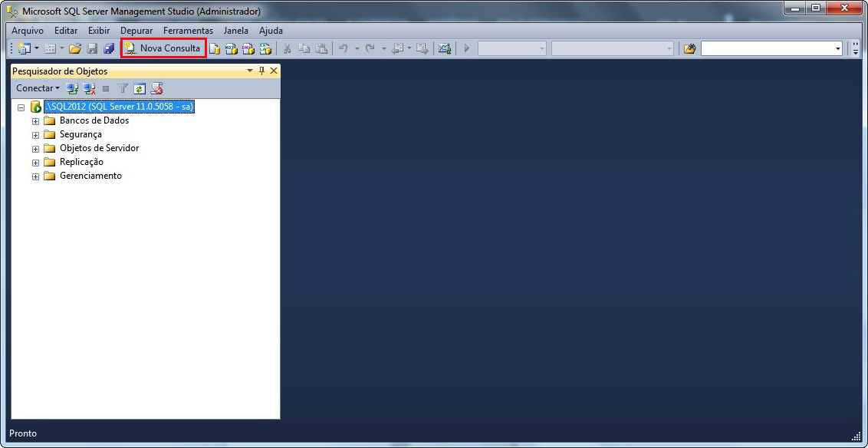Expand the Bancos de Dados folder

pyautogui.click(x=35, y=121)
